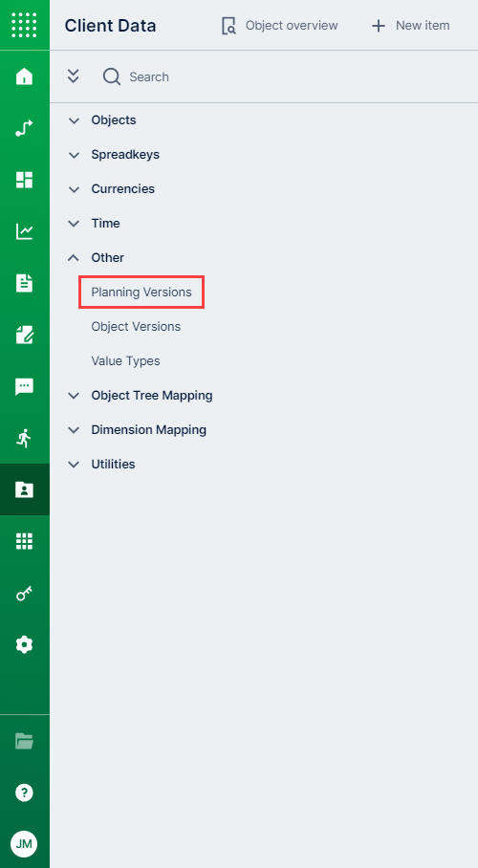
Task: Open the key access icon in sidebar
Action: coord(24,594)
